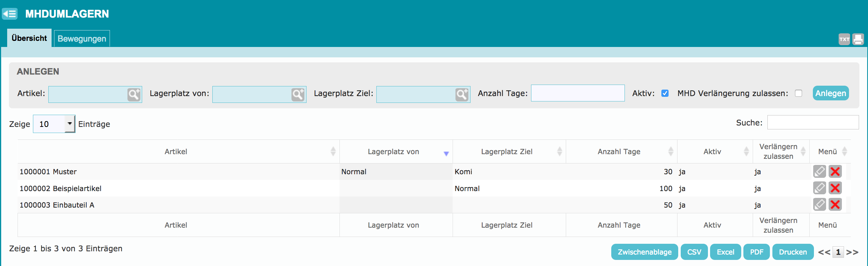Open the Lagerplatz Ziel lookup icon

(x=462, y=95)
